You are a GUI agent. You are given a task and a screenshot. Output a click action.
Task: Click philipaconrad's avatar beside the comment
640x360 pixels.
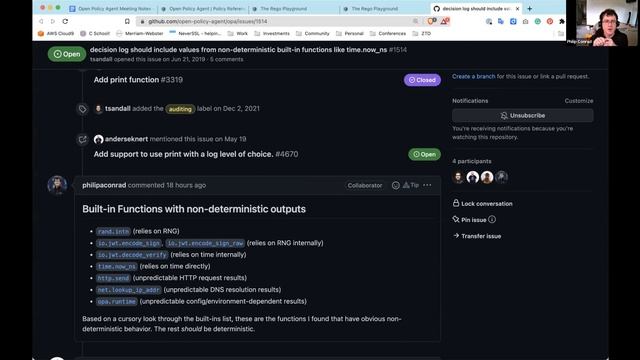(57, 185)
